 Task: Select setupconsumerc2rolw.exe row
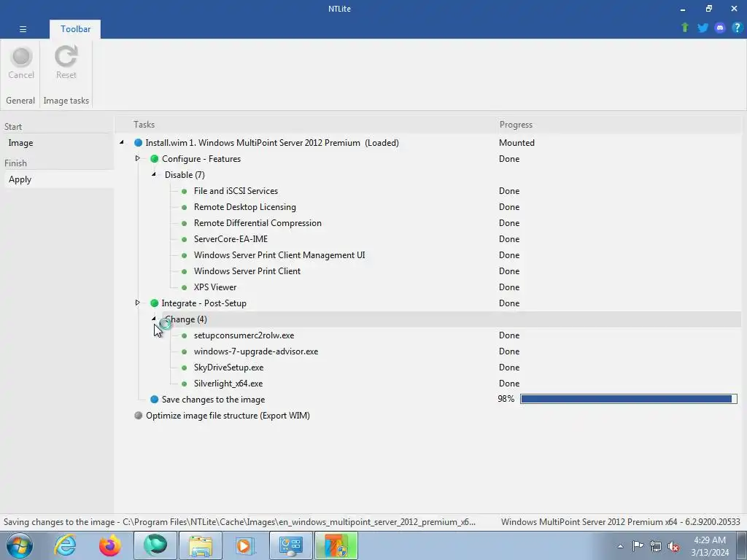click(x=429, y=335)
